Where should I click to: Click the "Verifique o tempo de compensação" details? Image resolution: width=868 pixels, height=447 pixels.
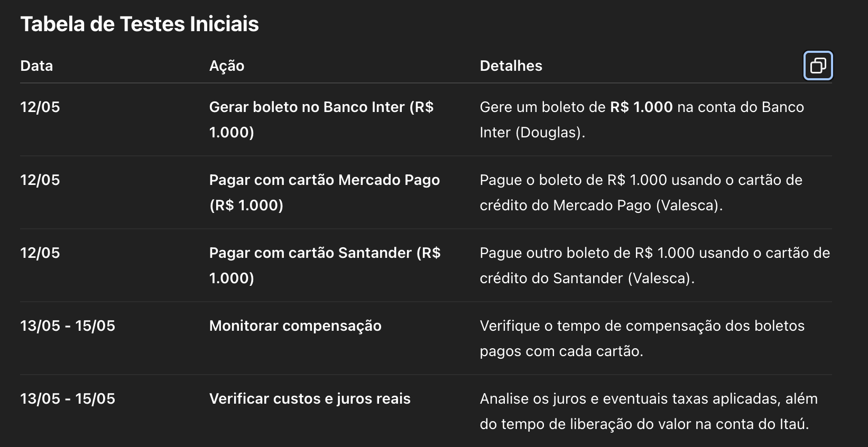642,338
